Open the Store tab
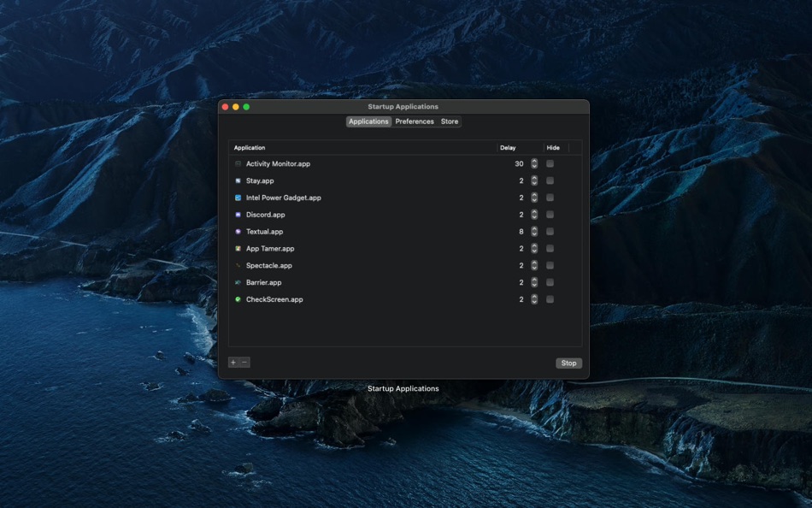The image size is (812, 508). [x=450, y=121]
